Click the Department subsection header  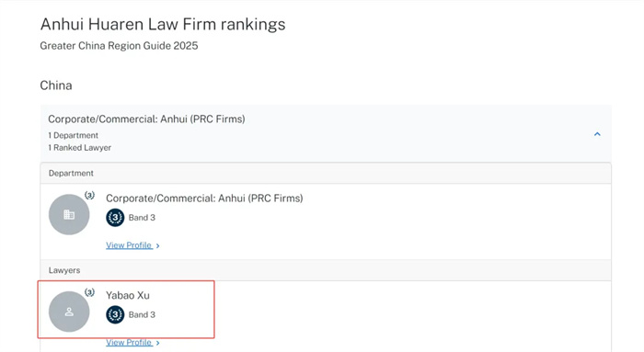point(71,173)
